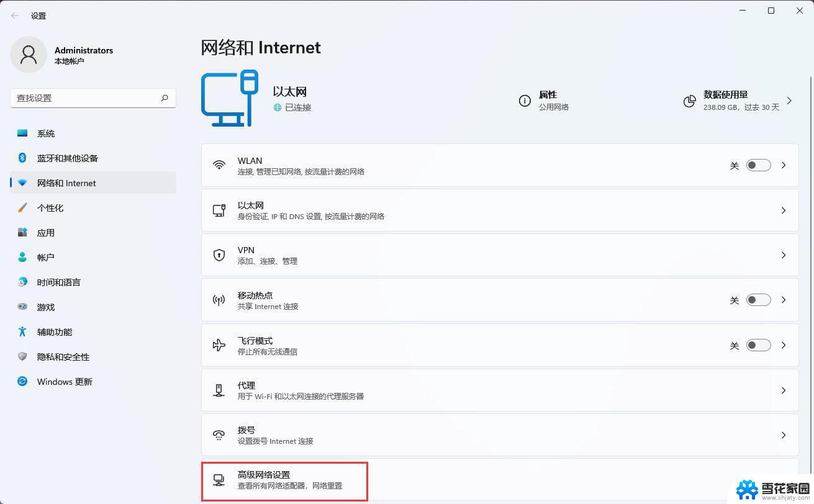The image size is (814, 504).
Task: Open 系统 in the sidebar
Action: coord(93,133)
